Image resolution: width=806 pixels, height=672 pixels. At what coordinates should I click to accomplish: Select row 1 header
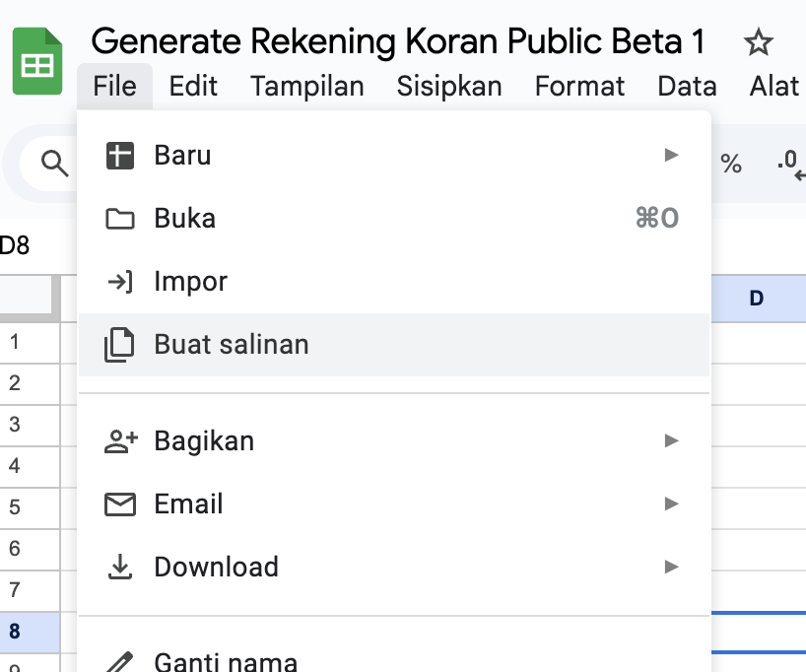tap(30, 343)
